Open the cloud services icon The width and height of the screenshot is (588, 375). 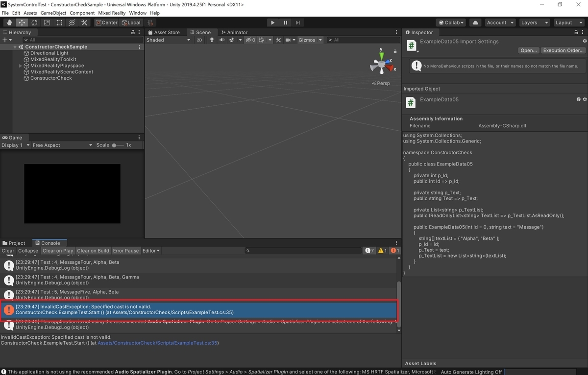[475, 23]
